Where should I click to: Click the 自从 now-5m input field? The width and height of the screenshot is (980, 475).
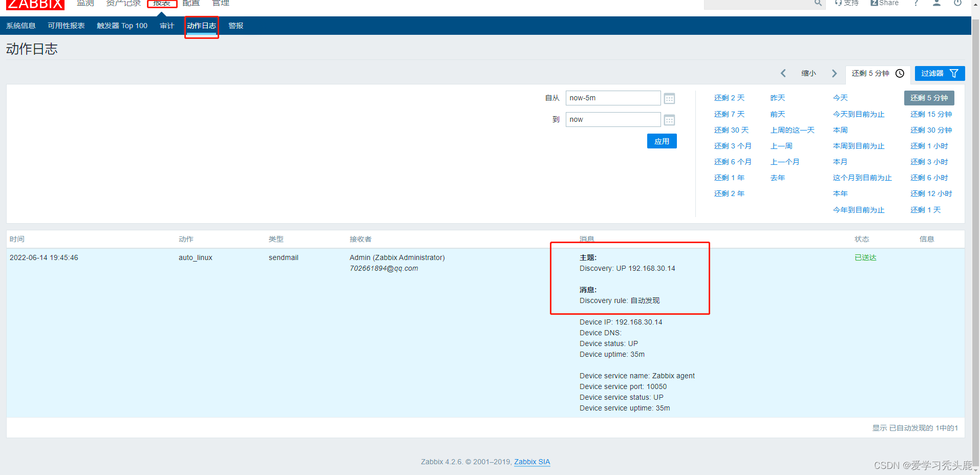coord(613,98)
